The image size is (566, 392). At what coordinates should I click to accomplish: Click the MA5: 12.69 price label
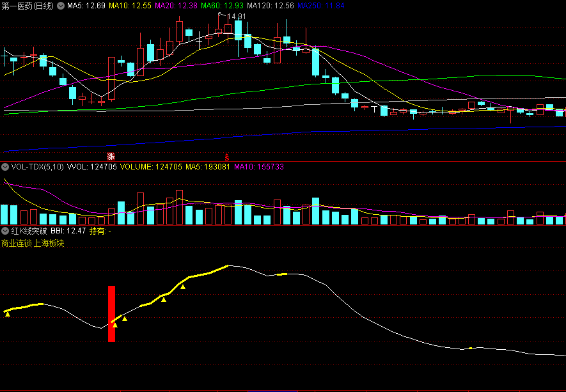(x=86, y=6)
